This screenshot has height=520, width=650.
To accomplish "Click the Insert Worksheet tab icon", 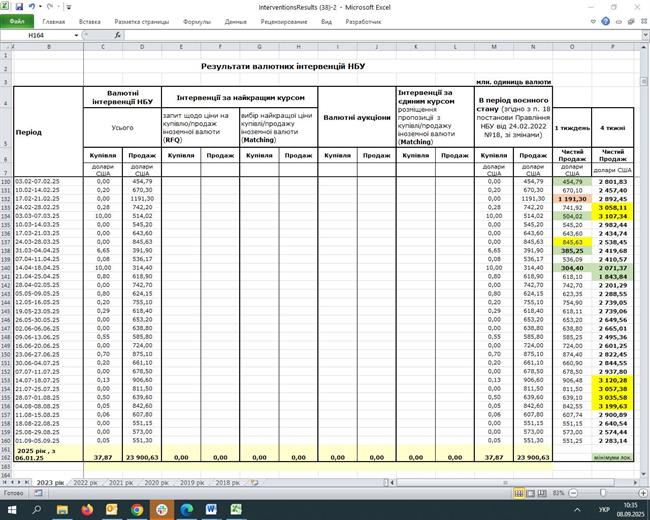I will click(255, 483).
